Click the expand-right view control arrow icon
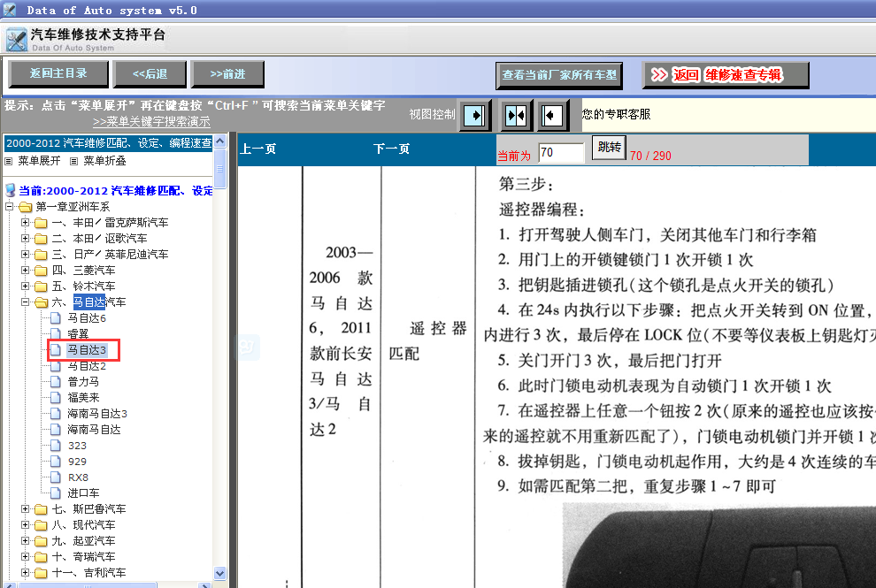This screenshot has height=588, width=876. (x=475, y=116)
